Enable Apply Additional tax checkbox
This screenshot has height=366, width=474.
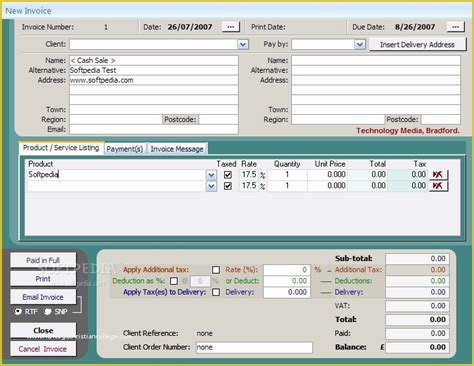[216, 270]
